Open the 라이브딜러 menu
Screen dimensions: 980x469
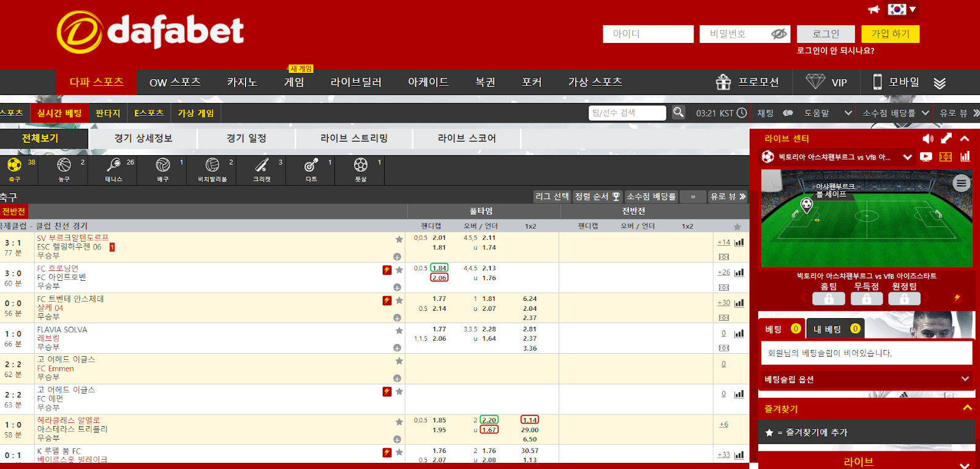[x=356, y=82]
